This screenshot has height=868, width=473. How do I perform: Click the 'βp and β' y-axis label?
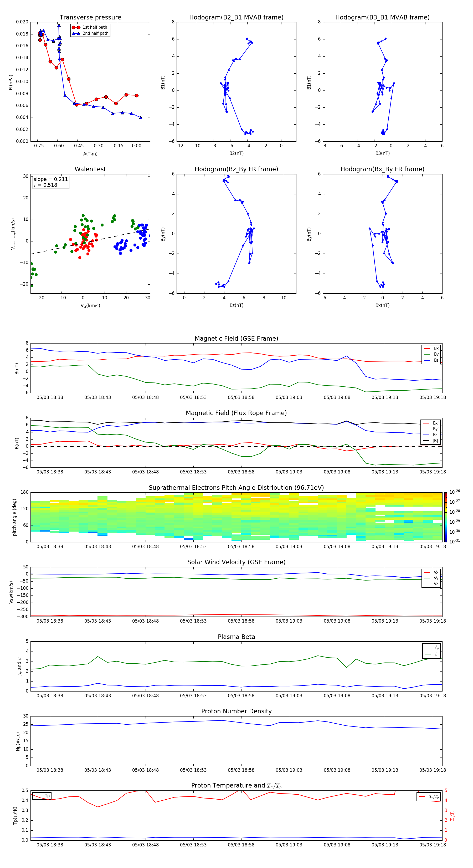point(19,666)
